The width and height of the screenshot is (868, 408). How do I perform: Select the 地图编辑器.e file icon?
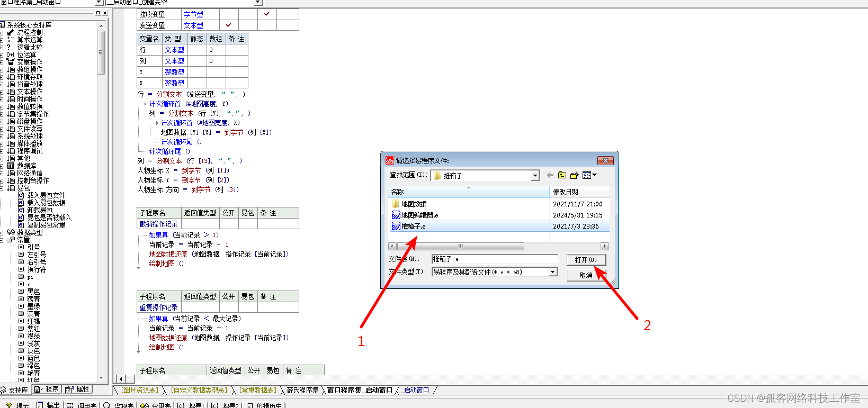click(396, 215)
